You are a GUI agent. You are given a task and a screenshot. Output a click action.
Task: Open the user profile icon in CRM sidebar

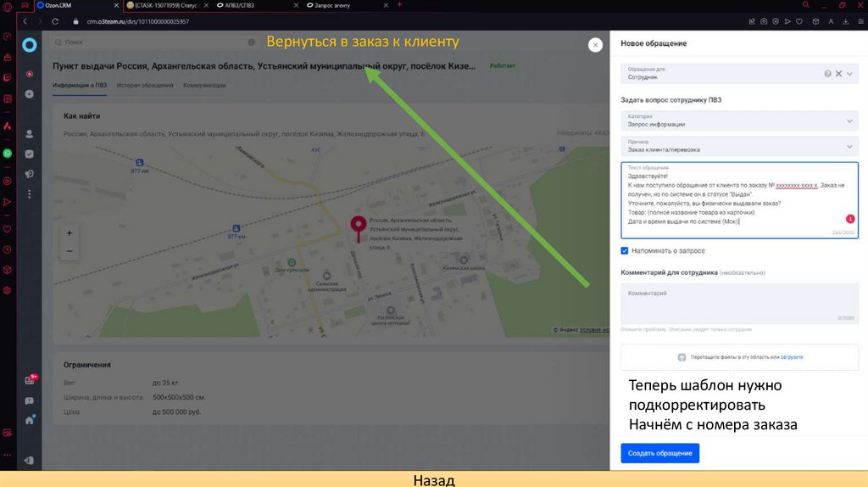coord(30,134)
